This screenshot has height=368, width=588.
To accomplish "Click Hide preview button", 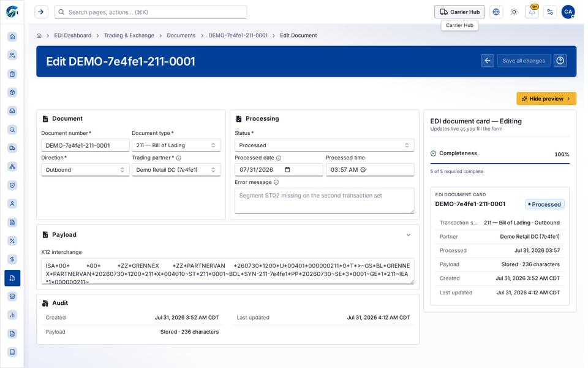I will (546, 99).
